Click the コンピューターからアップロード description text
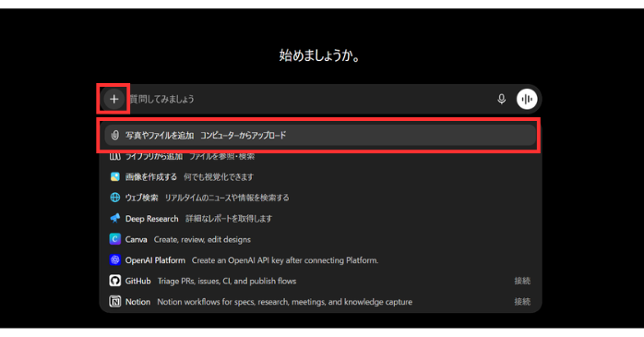The height and width of the screenshot is (337, 644). click(x=244, y=135)
